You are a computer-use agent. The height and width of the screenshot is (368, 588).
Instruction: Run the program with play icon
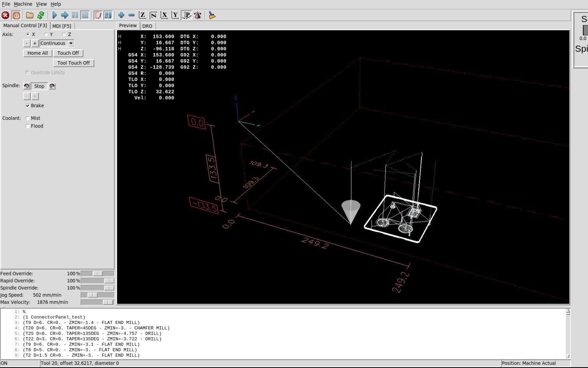(54, 15)
